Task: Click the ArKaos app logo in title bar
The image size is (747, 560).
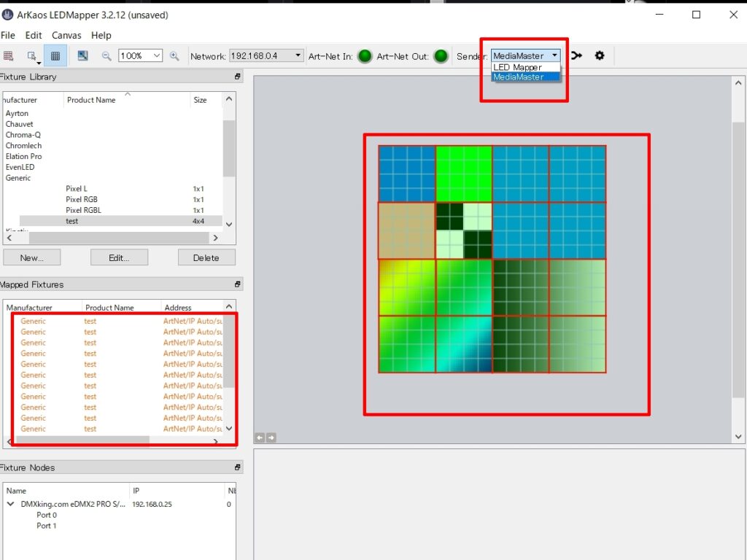Action: (7, 15)
